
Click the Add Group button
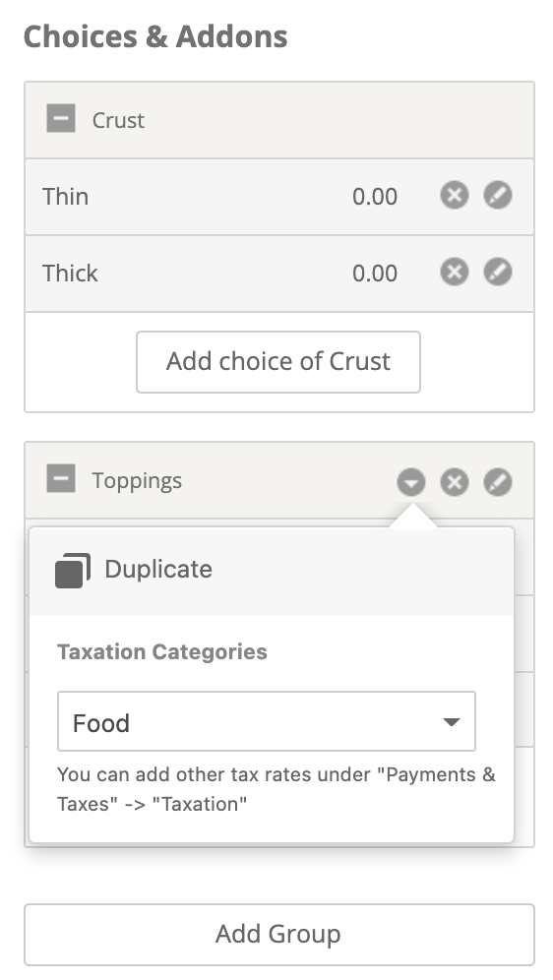(x=279, y=935)
